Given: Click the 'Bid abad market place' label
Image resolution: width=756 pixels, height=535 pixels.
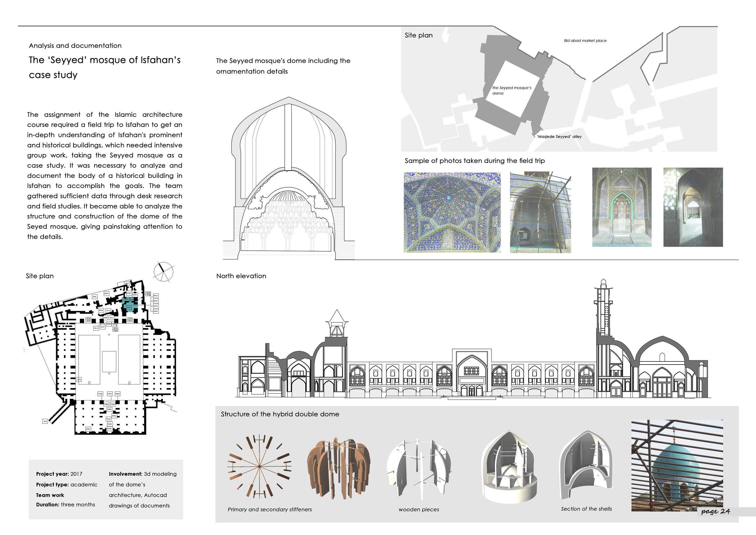Looking at the screenshot, I should click(585, 41).
